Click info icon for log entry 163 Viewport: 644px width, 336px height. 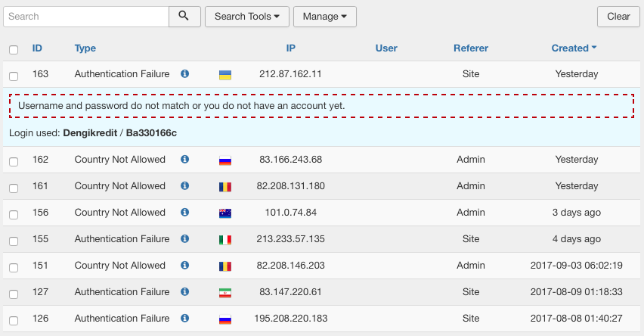pyautogui.click(x=185, y=74)
